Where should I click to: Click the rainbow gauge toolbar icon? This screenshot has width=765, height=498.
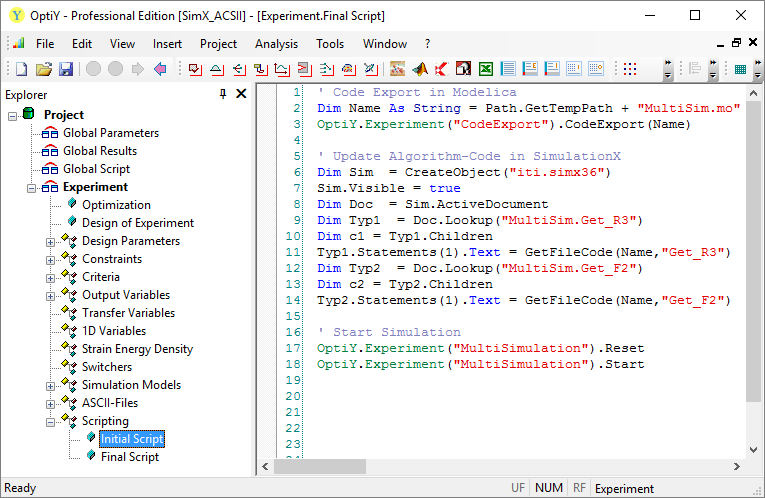click(348, 69)
